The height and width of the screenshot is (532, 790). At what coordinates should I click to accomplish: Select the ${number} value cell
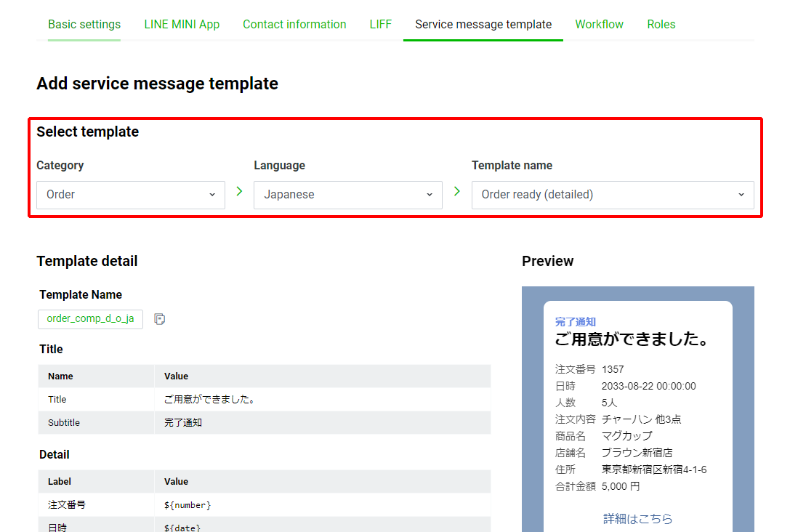tap(188, 504)
